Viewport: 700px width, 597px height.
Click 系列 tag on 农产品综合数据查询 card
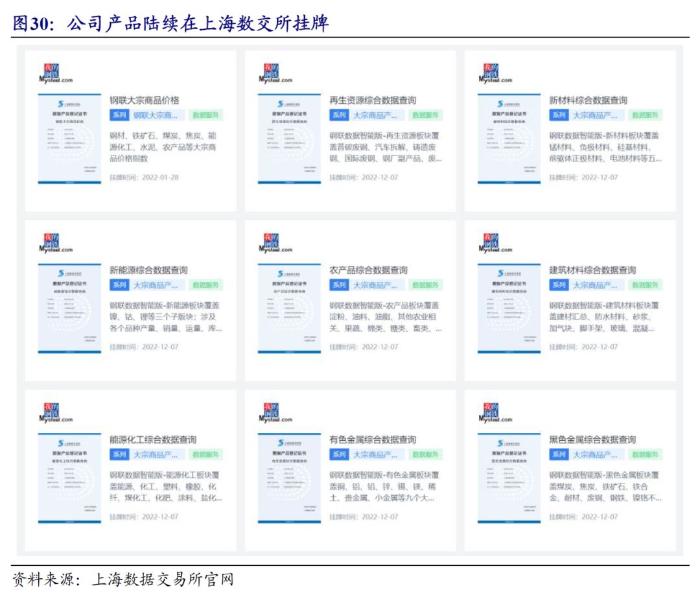tap(339, 285)
